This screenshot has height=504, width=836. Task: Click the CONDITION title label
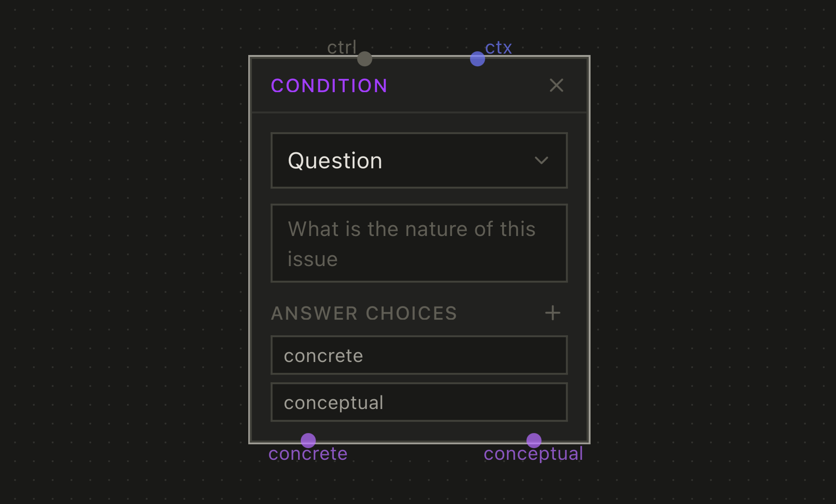pyautogui.click(x=328, y=85)
